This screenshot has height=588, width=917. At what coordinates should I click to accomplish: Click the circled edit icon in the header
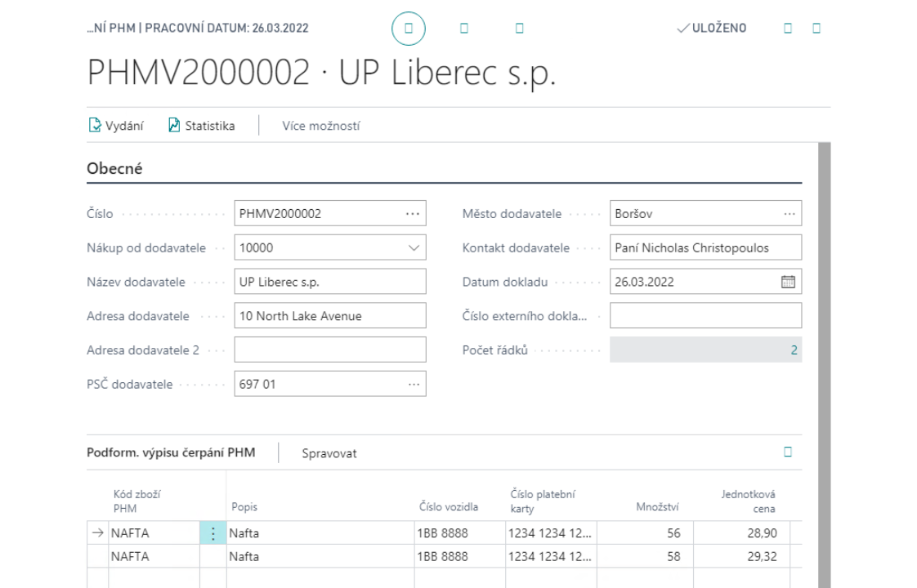point(409,29)
